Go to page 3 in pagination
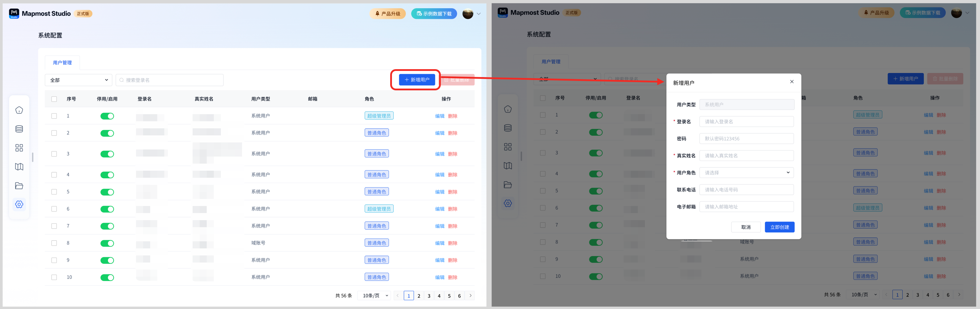The image size is (980, 309). point(429,296)
